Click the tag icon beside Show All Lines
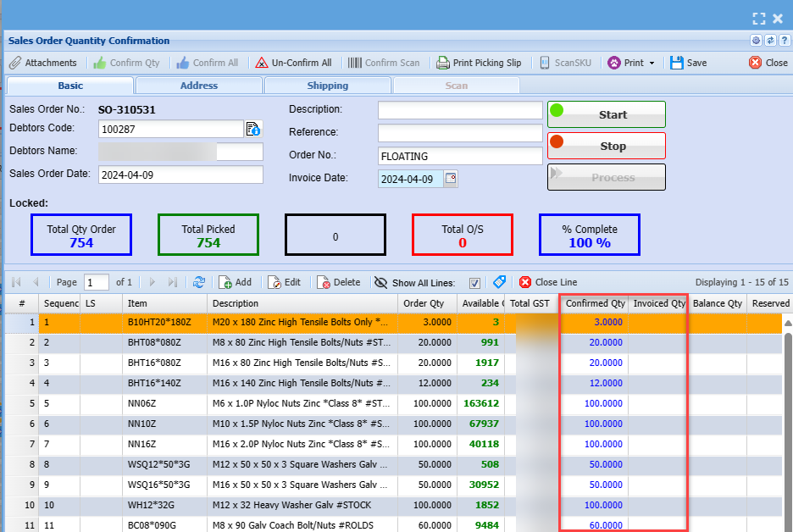Viewport: 793px width, 532px height. (499, 282)
